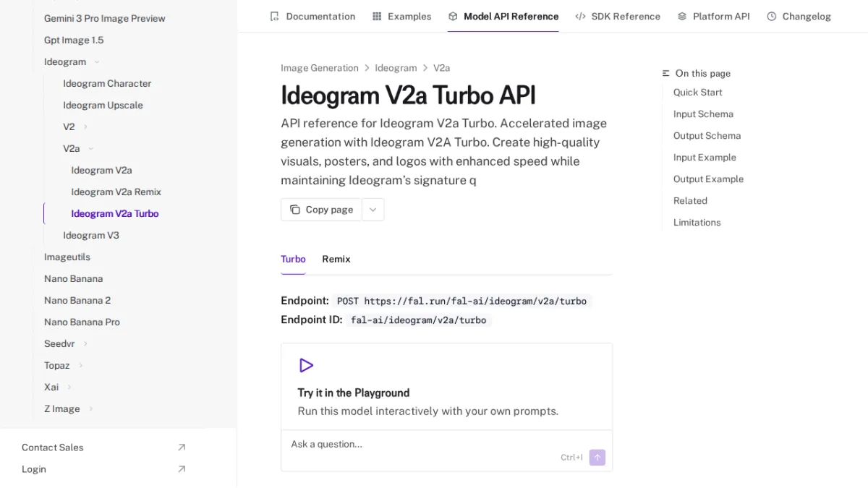This screenshot has width=868, height=488.
Task: Open the Documentation tab
Action: (312, 16)
